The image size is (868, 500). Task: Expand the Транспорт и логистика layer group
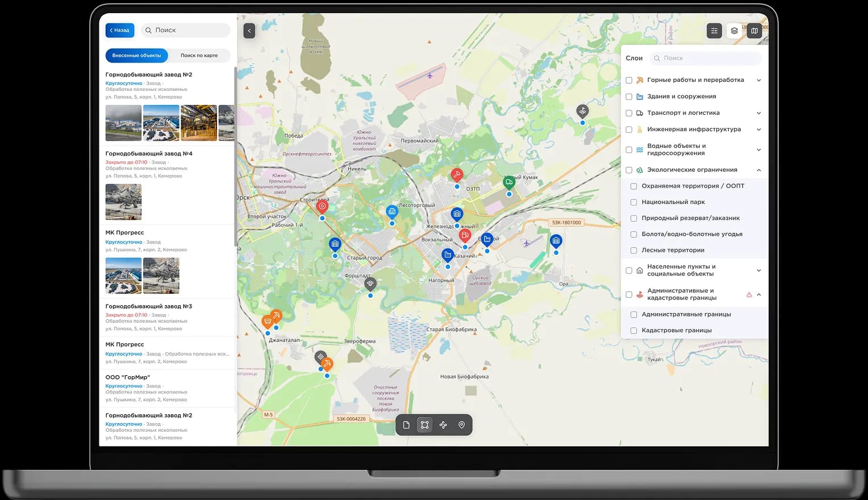758,113
